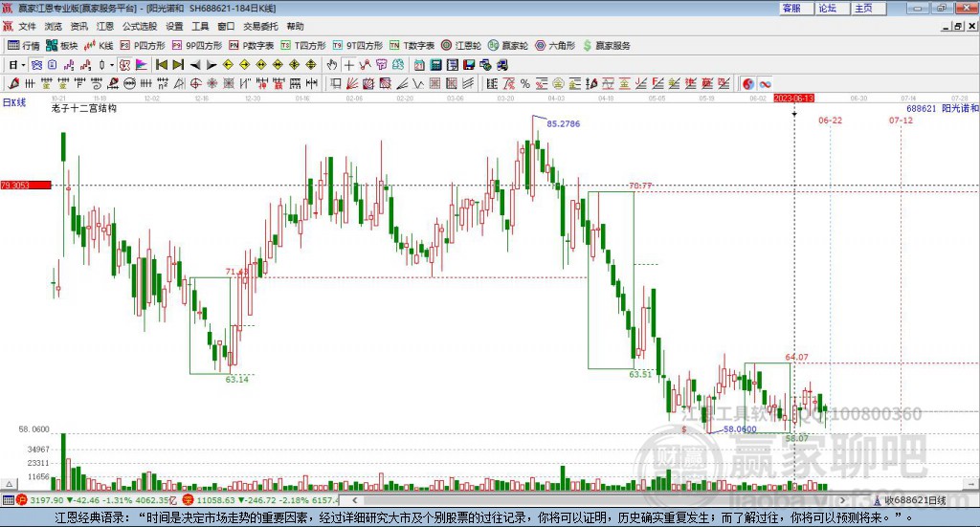Expand the candlestick style dropdown arrow
The height and width of the screenshot is (527, 980).
(x=112, y=65)
